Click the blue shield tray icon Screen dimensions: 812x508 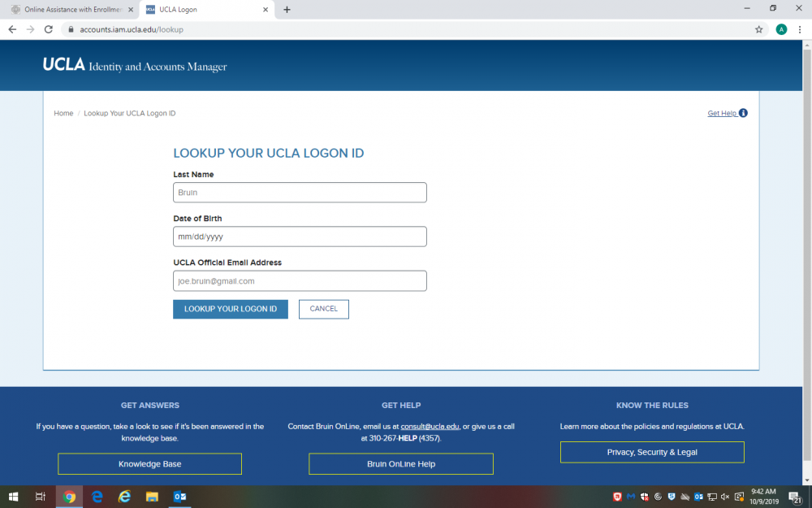(672, 497)
